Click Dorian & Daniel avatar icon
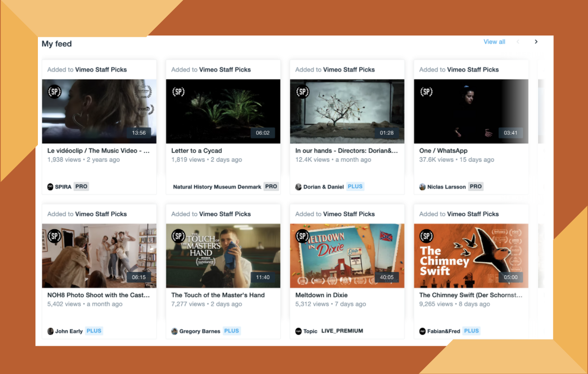The width and height of the screenshot is (588, 374). pyautogui.click(x=298, y=187)
